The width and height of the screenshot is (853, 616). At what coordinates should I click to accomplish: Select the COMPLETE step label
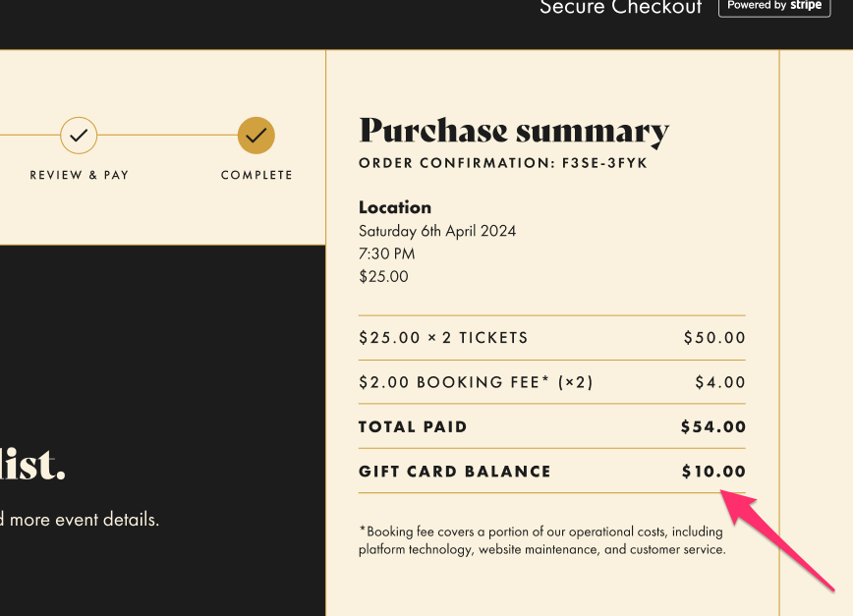tap(256, 175)
